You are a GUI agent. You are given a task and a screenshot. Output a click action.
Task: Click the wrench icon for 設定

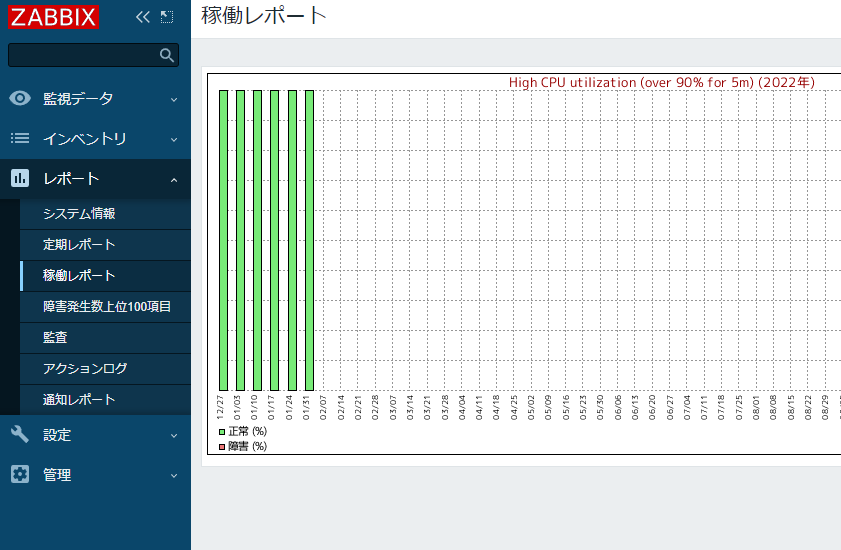20,435
